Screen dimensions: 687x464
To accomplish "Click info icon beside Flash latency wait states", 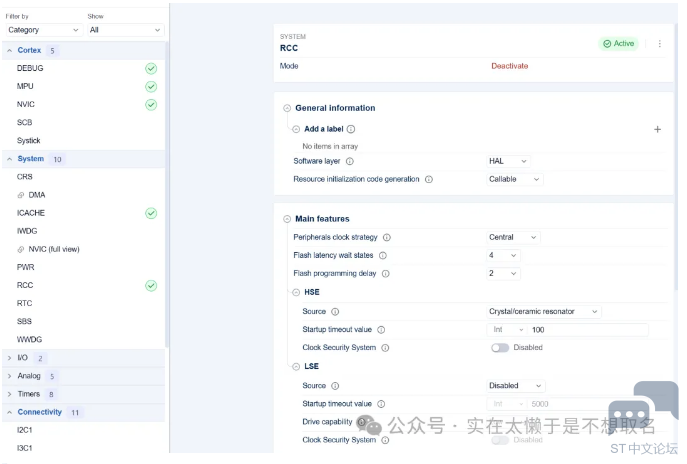I will tap(382, 256).
